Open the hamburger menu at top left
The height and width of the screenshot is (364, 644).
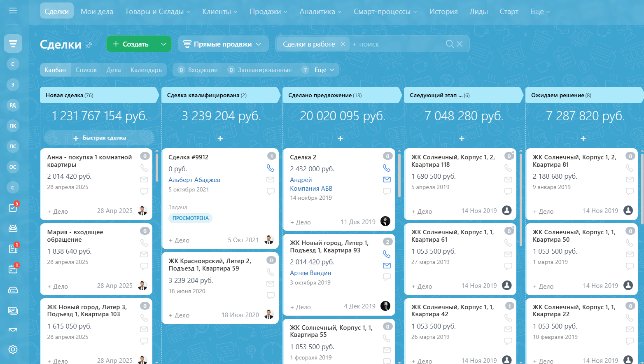13,10
